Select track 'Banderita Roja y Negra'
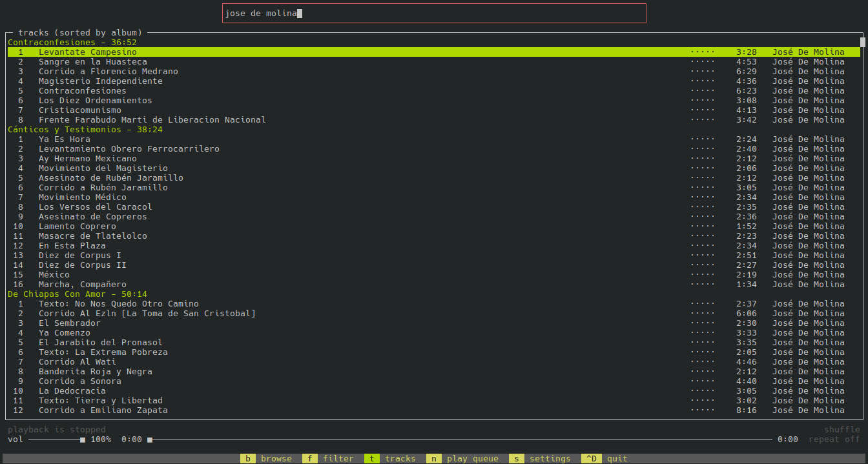 pos(434,372)
